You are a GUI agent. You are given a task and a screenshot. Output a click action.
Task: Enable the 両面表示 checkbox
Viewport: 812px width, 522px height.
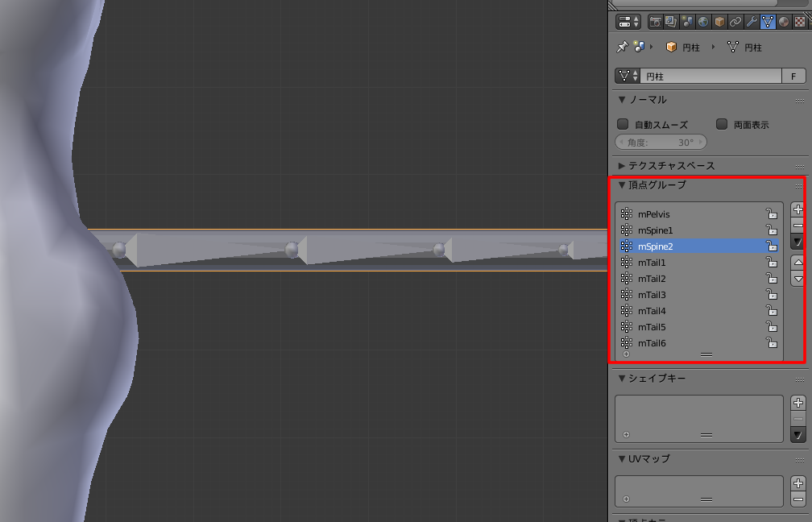click(x=722, y=124)
